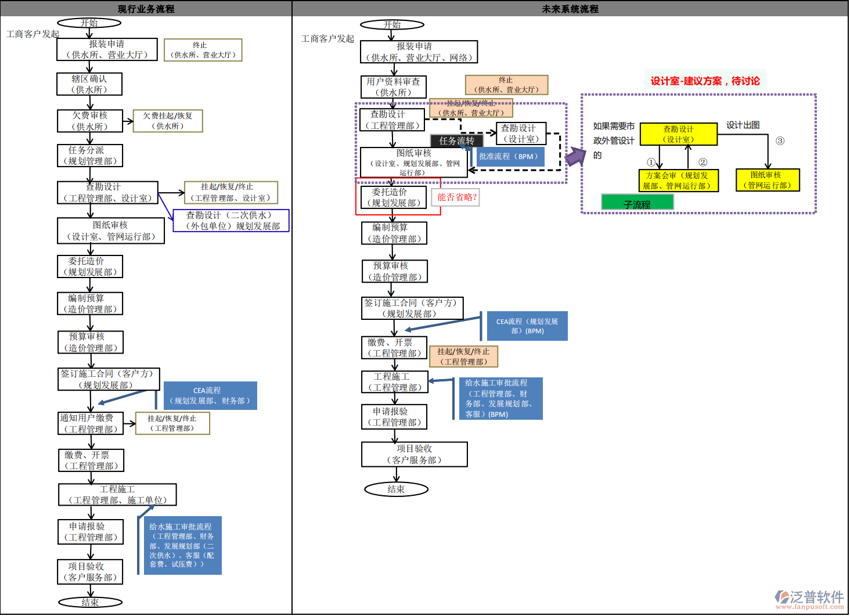Image resolution: width=850 pixels, height=616 pixels.
Task: Select the 任务分派（规划管理部）step
Action: tap(90, 156)
